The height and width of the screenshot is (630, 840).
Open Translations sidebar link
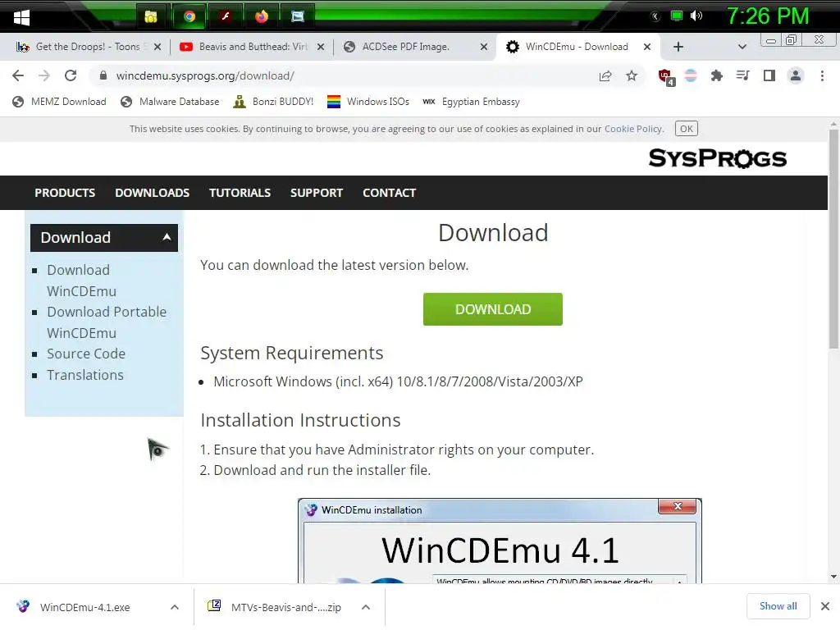click(x=84, y=375)
